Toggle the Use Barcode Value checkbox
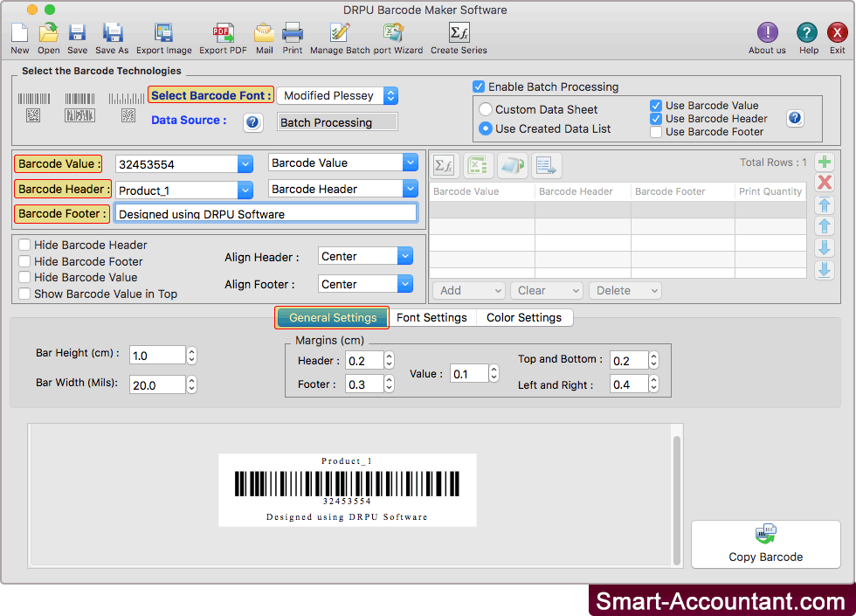Screen dimensions: 856x616 click(x=656, y=106)
